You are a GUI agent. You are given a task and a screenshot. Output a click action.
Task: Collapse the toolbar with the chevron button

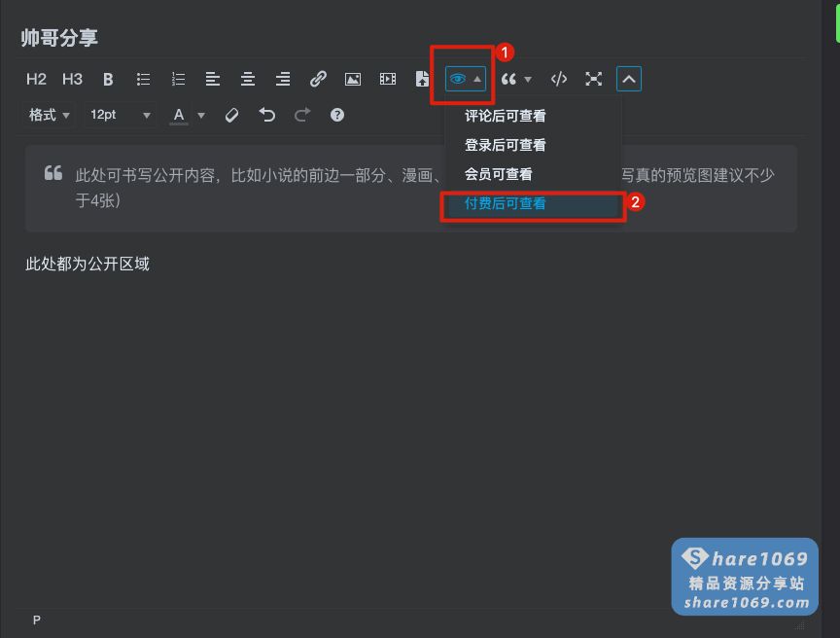click(628, 79)
